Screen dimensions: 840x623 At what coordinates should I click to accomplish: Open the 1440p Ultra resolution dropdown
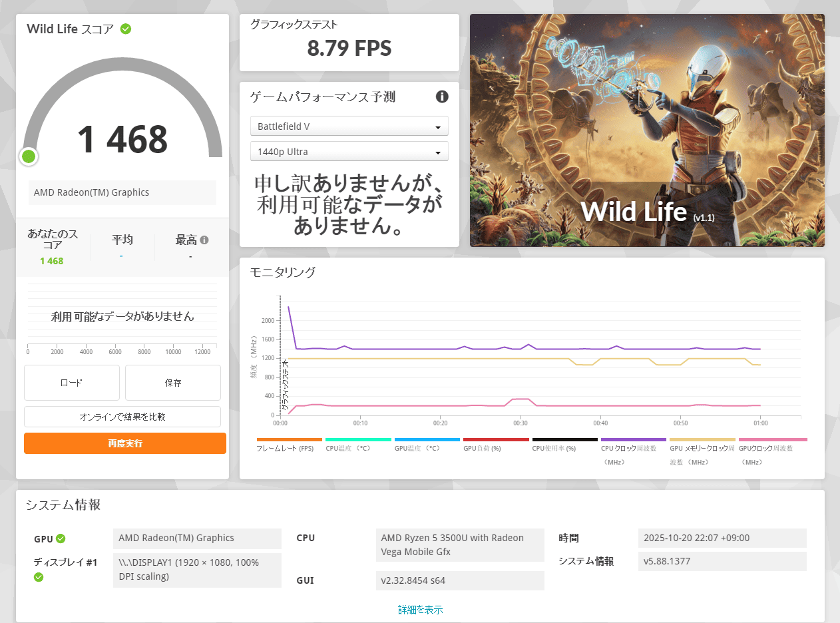pyautogui.click(x=349, y=152)
